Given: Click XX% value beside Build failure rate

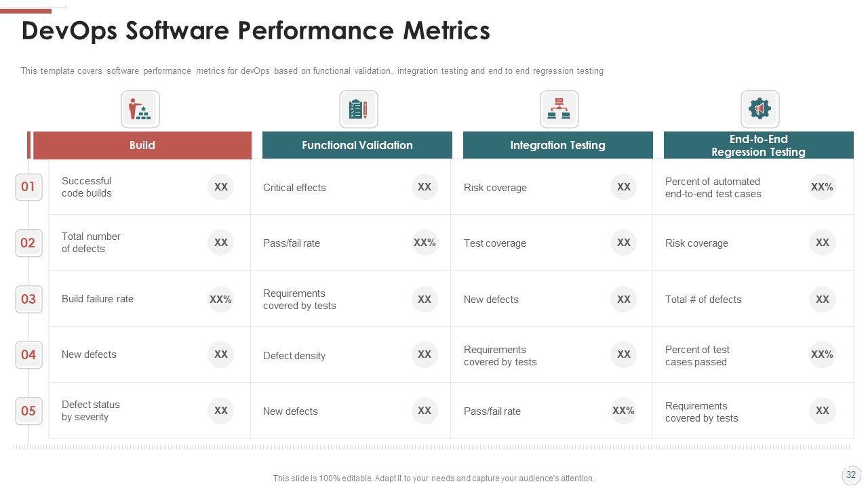Looking at the screenshot, I should click(x=221, y=299).
